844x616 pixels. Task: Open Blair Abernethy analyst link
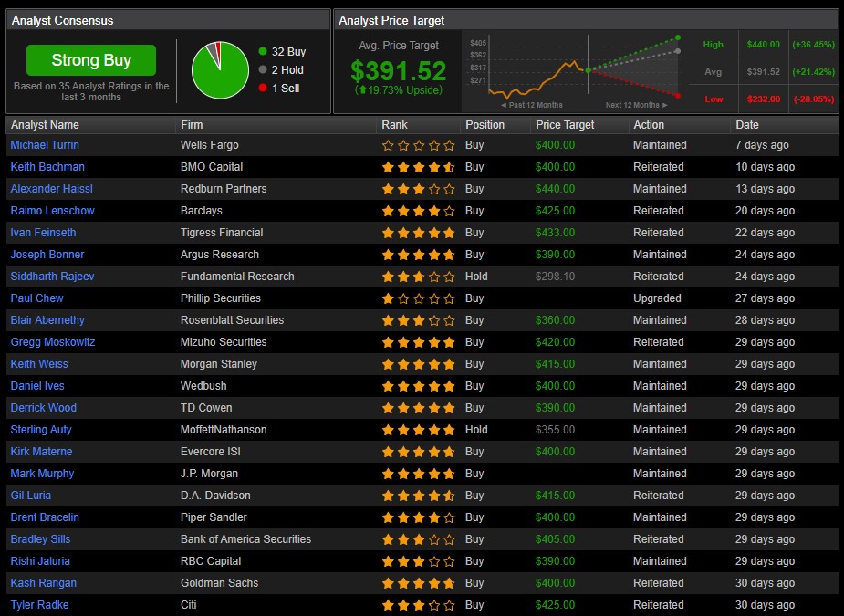(x=47, y=320)
